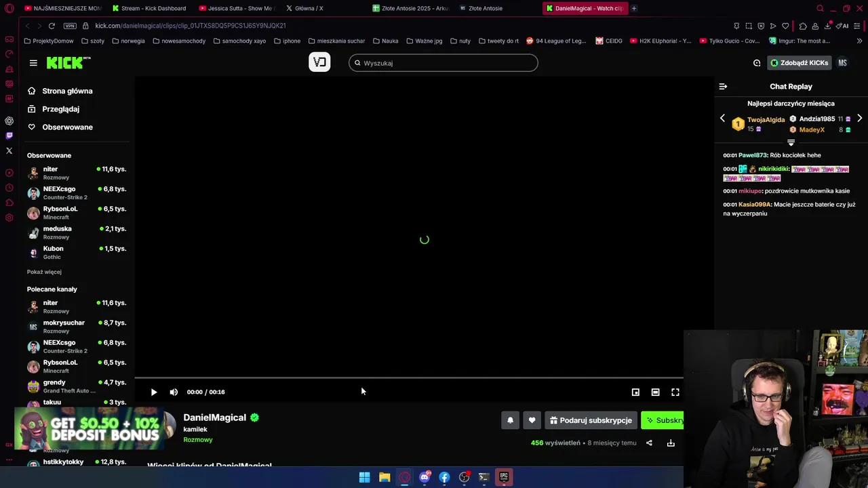Click the address bar URL
The width and height of the screenshot is (868, 488).
point(191,26)
